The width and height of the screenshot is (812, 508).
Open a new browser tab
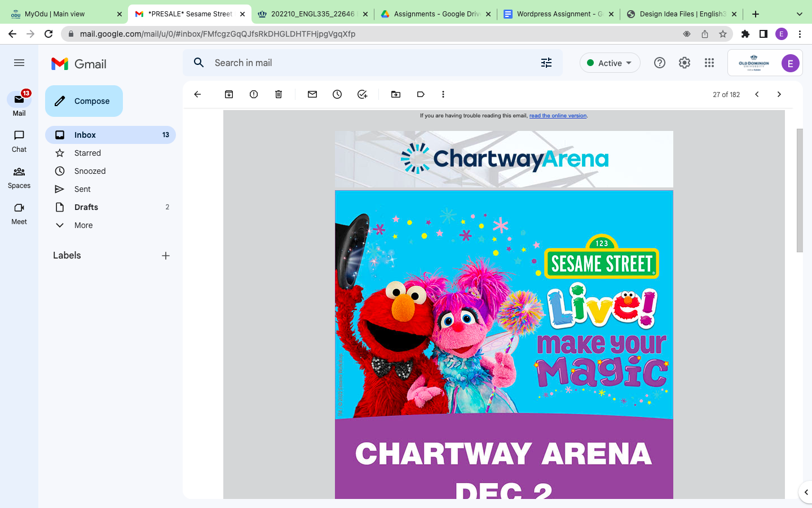[x=756, y=14]
